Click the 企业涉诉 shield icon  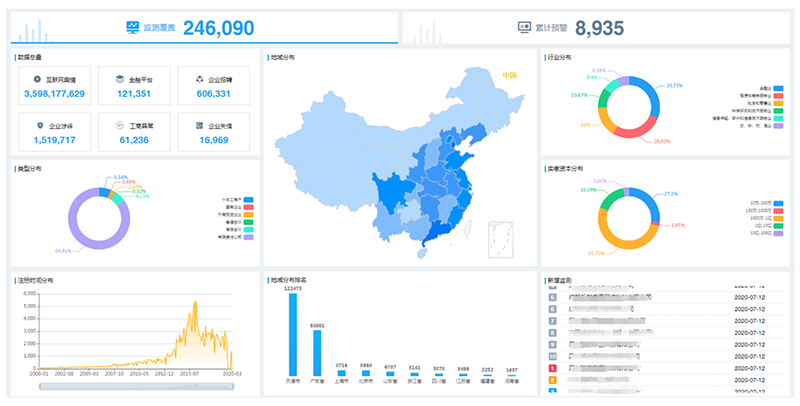[39, 125]
